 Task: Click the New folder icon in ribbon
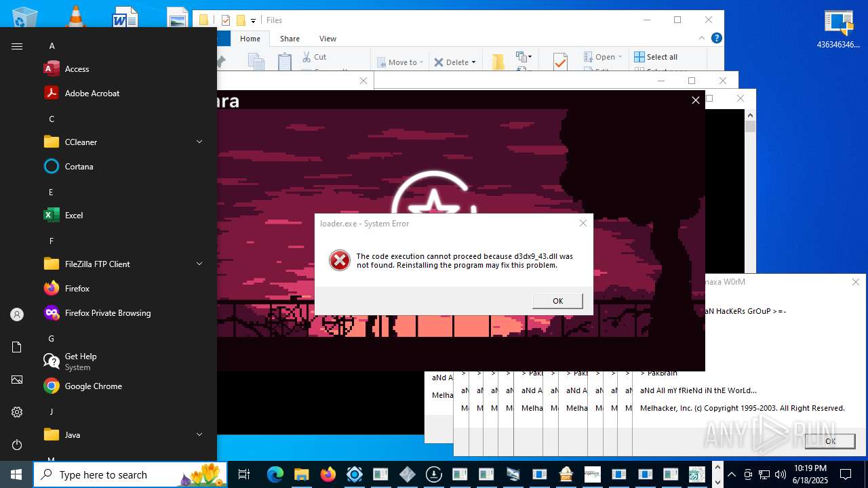[x=498, y=62]
